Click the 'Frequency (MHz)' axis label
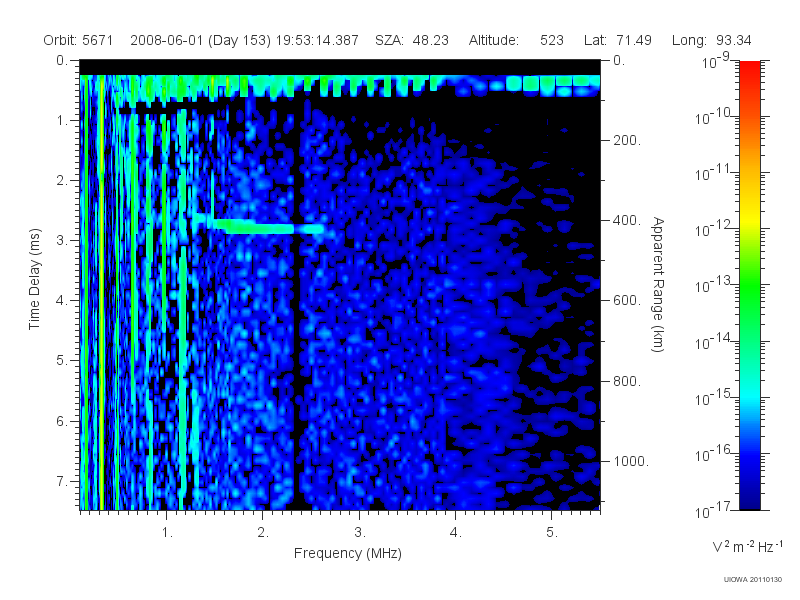Image resolution: width=800 pixels, height=600 pixels. (x=347, y=553)
